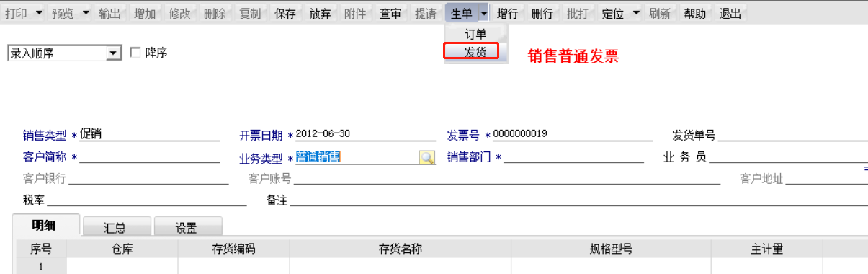Expand the 定位 dropdown arrow

pyautogui.click(x=636, y=14)
